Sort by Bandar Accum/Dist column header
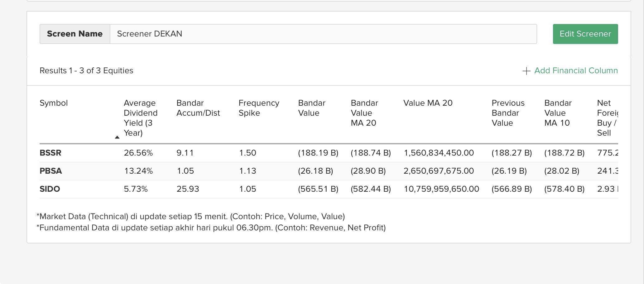 [198, 108]
